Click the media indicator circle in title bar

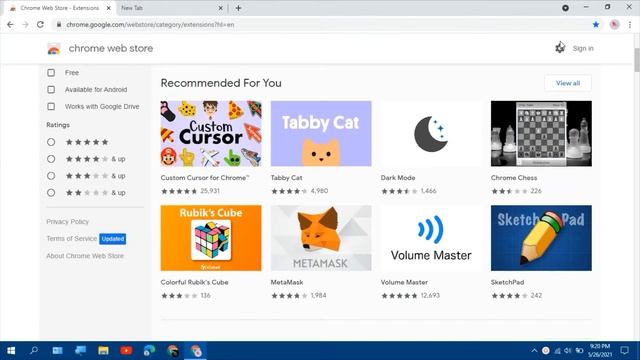coord(565,8)
